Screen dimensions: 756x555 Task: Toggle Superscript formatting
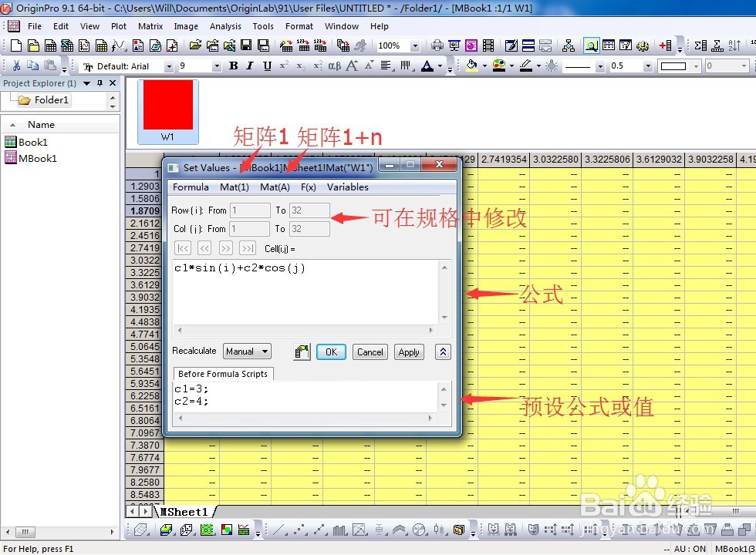284,66
